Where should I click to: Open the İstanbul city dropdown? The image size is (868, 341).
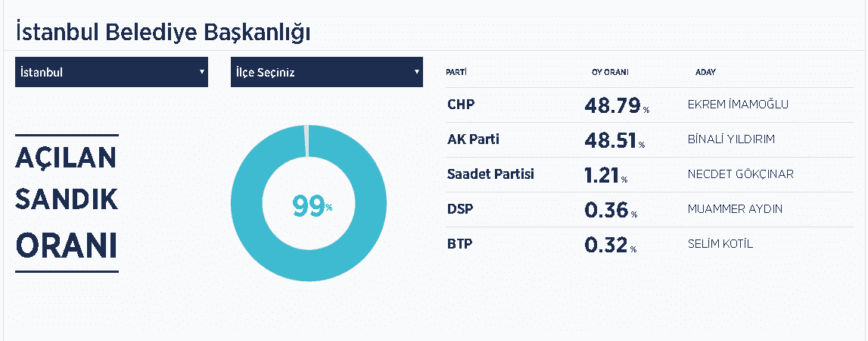(x=111, y=72)
